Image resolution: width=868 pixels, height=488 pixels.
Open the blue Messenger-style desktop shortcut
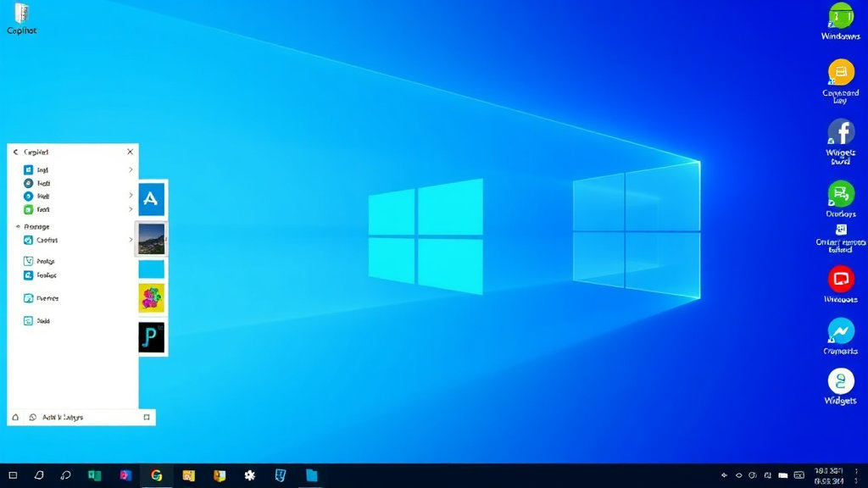tap(841, 331)
